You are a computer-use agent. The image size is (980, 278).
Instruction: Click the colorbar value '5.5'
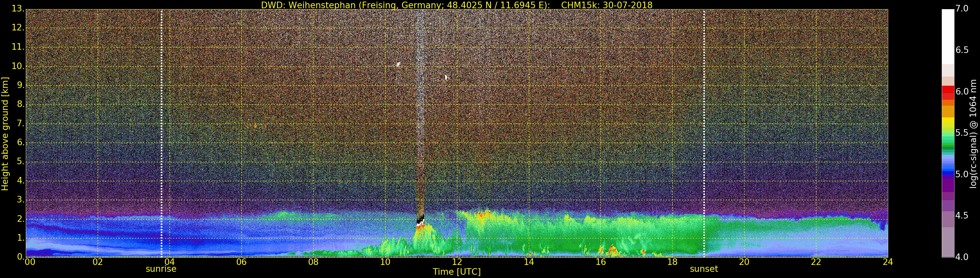click(x=962, y=132)
